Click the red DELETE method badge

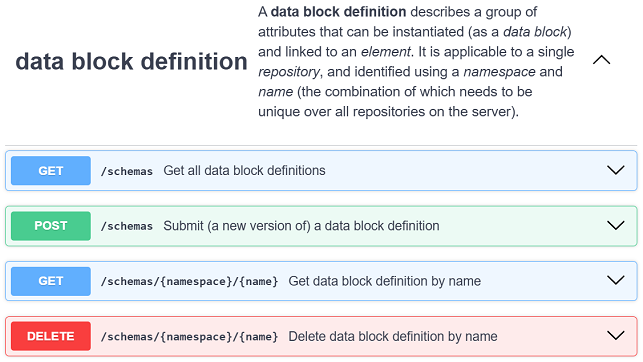(x=51, y=336)
